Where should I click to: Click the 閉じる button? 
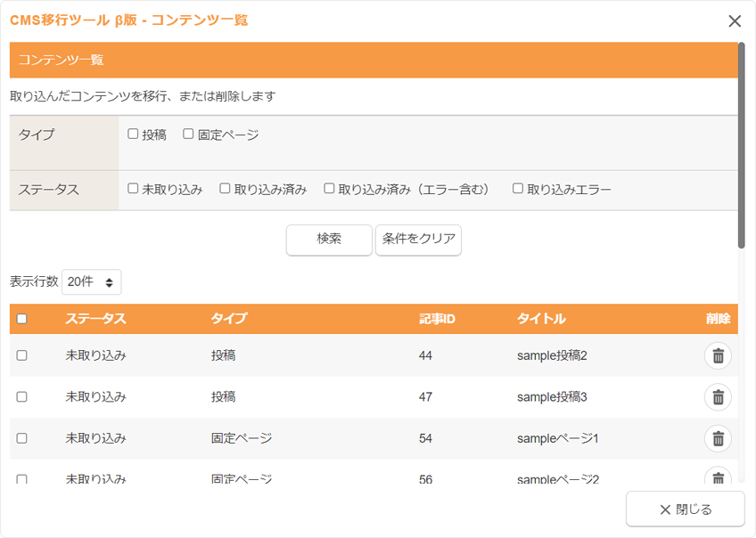tap(685, 509)
